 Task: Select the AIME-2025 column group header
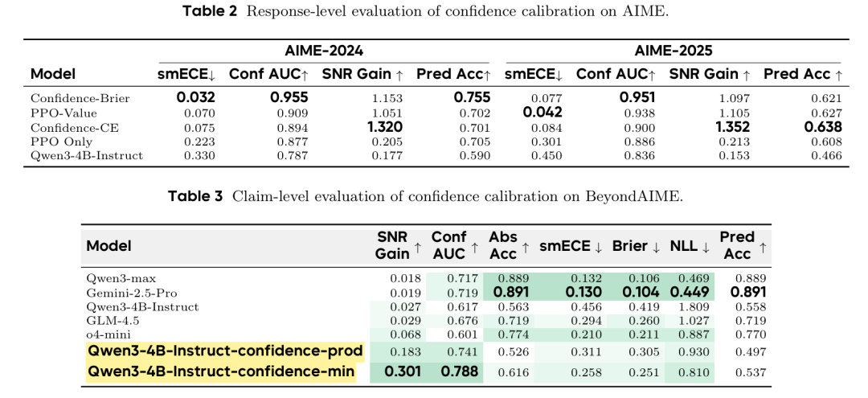point(673,51)
